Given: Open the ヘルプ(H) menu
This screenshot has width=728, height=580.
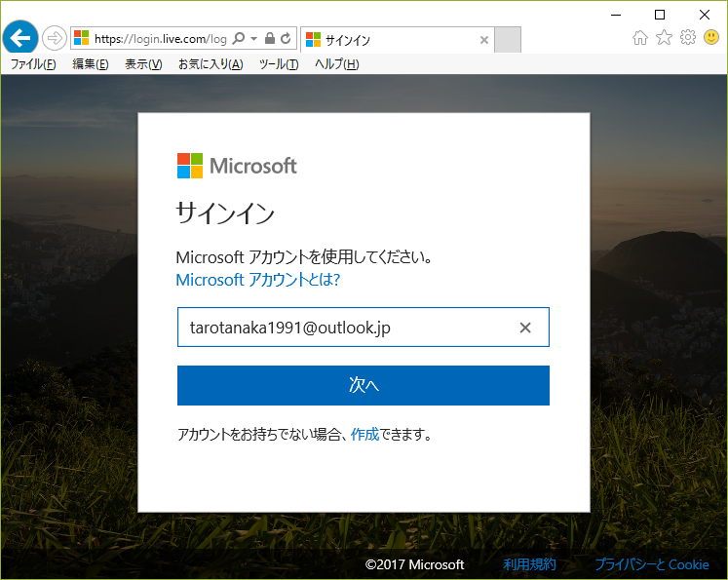Looking at the screenshot, I should (336, 64).
